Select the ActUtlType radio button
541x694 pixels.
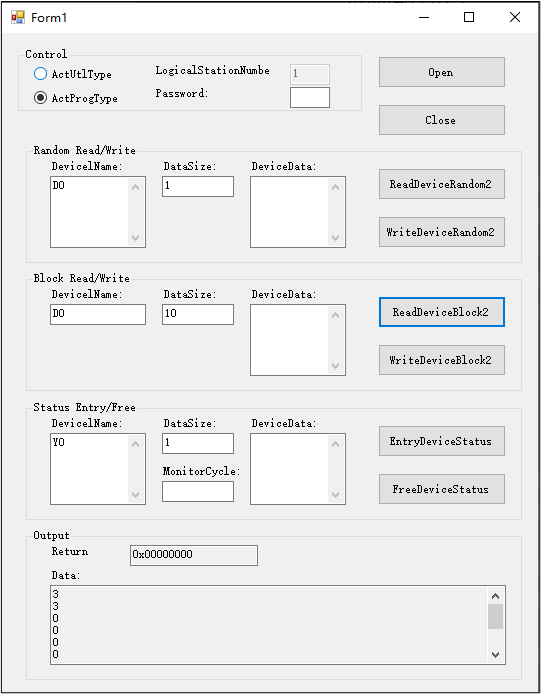coord(40,73)
